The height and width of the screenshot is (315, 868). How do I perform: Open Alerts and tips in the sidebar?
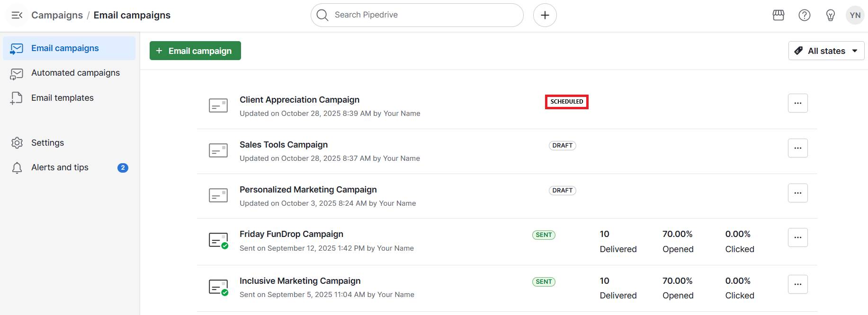[60, 167]
